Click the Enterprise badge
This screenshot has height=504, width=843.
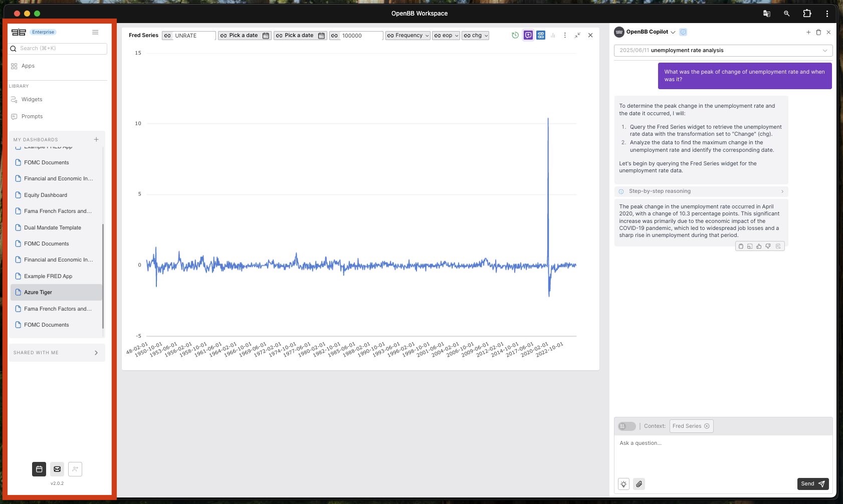[x=43, y=32]
